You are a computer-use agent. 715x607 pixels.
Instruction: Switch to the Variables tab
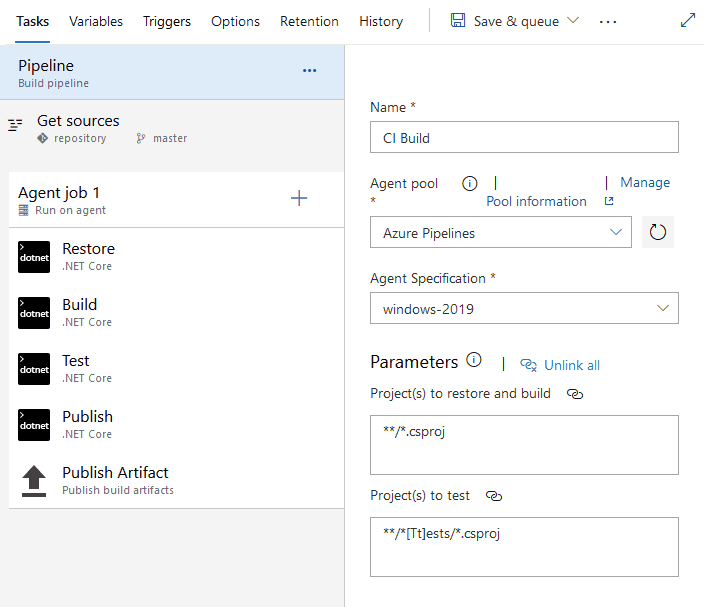(x=96, y=21)
